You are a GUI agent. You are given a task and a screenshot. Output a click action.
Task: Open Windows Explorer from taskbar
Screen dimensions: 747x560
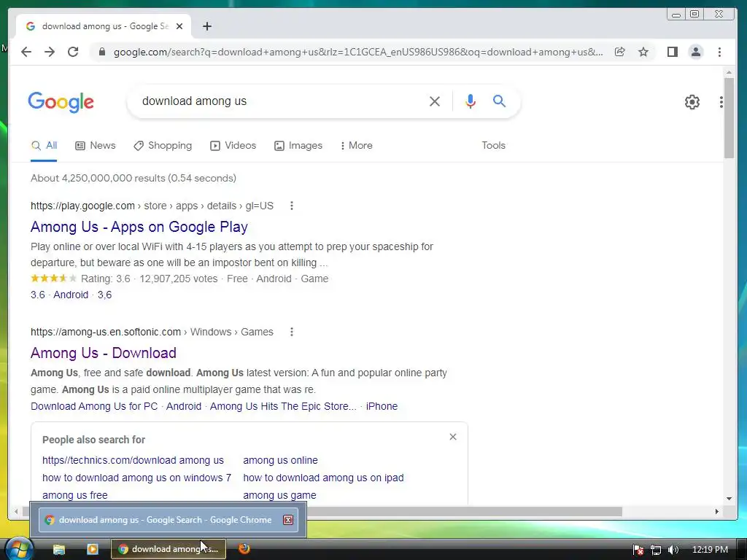point(58,549)
